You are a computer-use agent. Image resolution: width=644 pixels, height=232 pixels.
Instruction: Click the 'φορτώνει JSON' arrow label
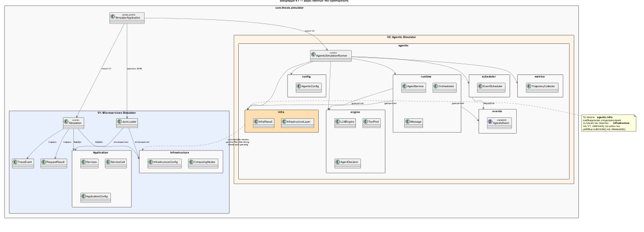[x=134, y=68]
